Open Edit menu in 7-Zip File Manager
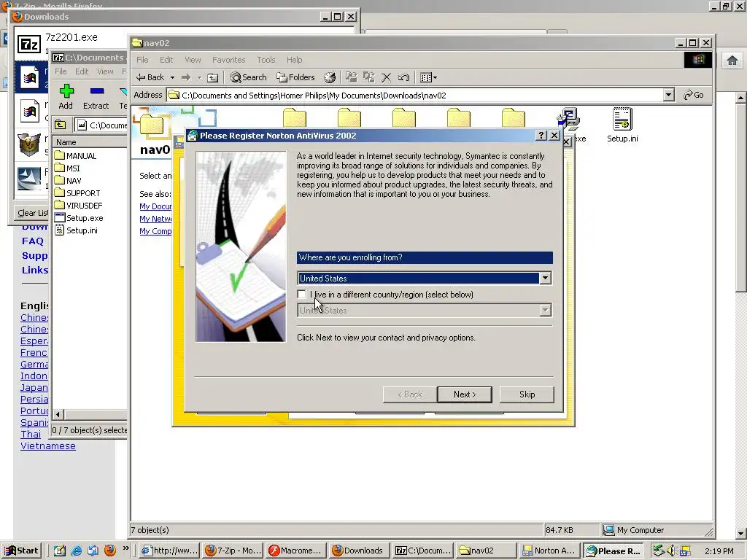 [82, 71]
